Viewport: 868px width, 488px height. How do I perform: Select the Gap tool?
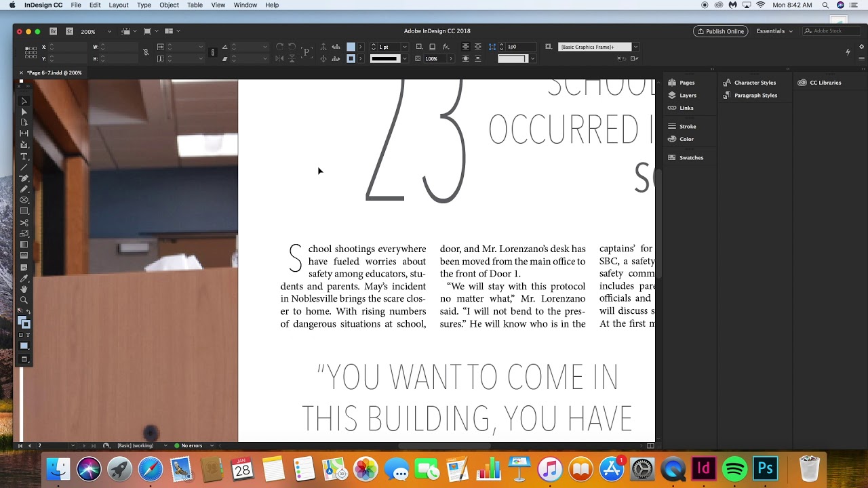(x=24, y=134)
